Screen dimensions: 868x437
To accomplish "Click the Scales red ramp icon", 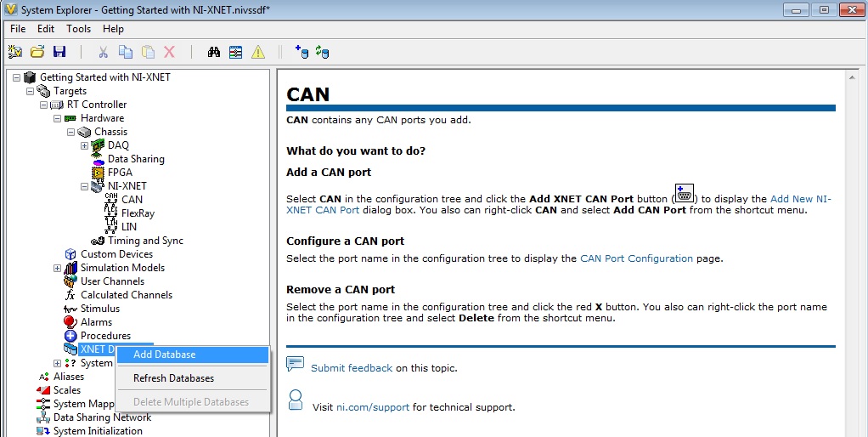I will pos(43,390).
